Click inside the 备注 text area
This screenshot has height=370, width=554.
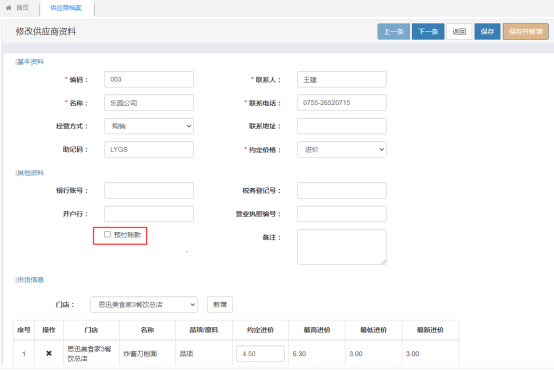click(342, 247)
